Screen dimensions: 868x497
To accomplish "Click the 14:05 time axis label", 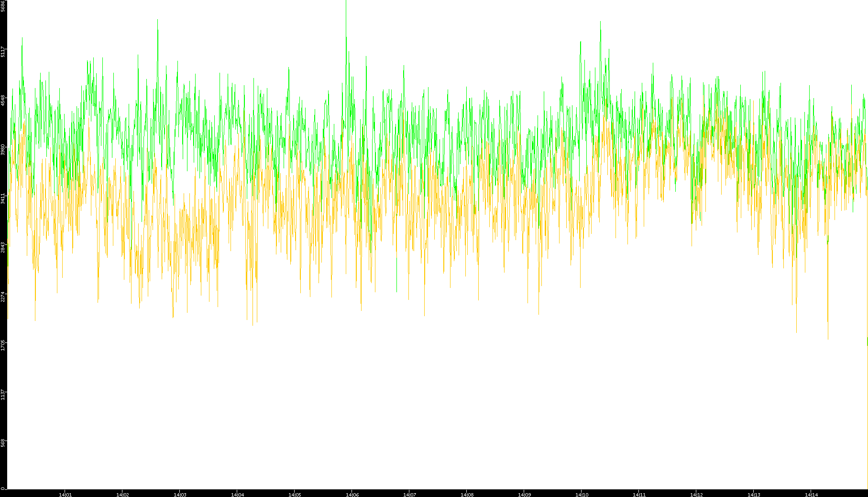I will [295, 494].
